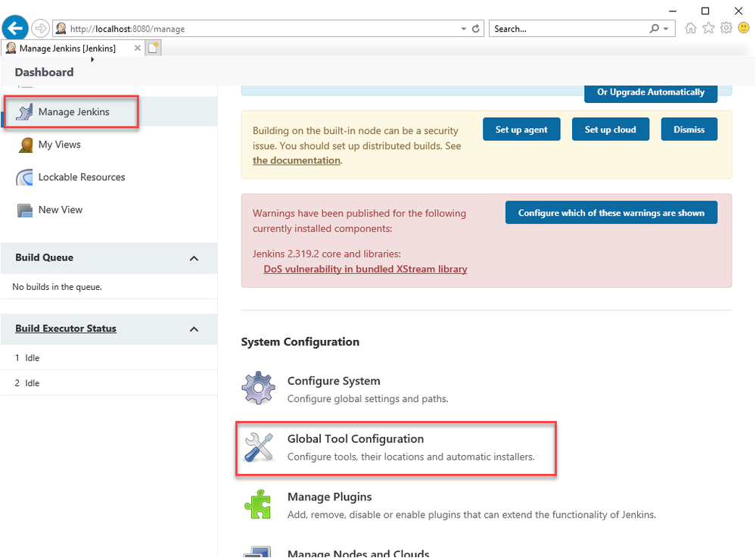Open Lockable Resources link
Image resolution: width=756 pixels, height=558 pixels.
coord(82,177)
